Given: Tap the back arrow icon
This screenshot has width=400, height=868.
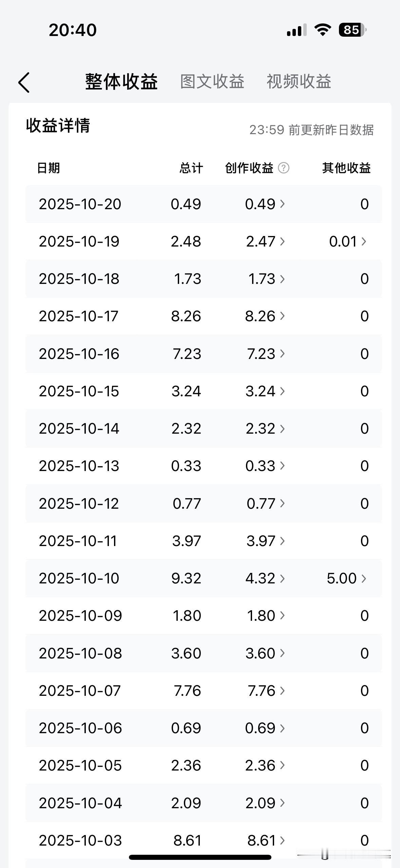Looking at the screenshot, I should tap(24, 82).
